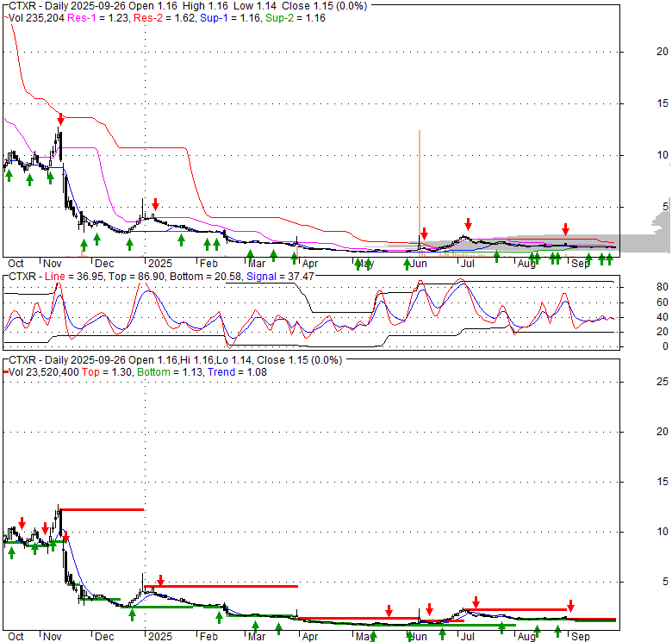
Task: Click the lower chart's CTXR Daily title line
Action: (175, 360)
